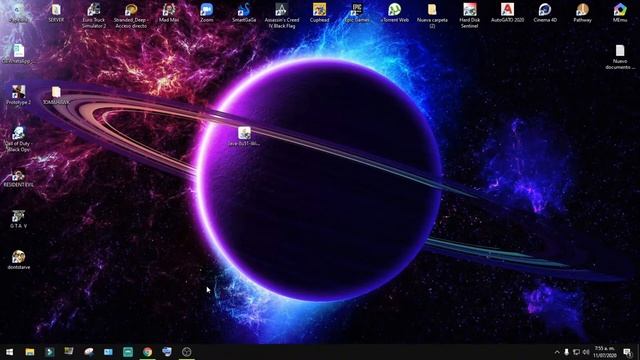Open Google Chrome from the taskbar
Screen dimensions: 640x360
(147, 352)
